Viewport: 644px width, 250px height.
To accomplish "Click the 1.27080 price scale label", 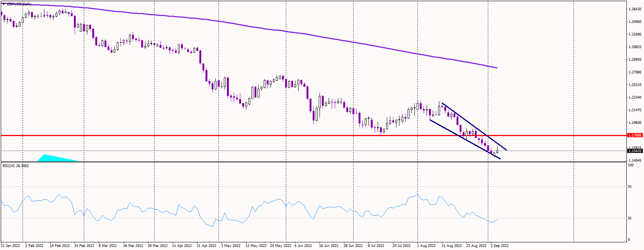I will pos(635,72).
